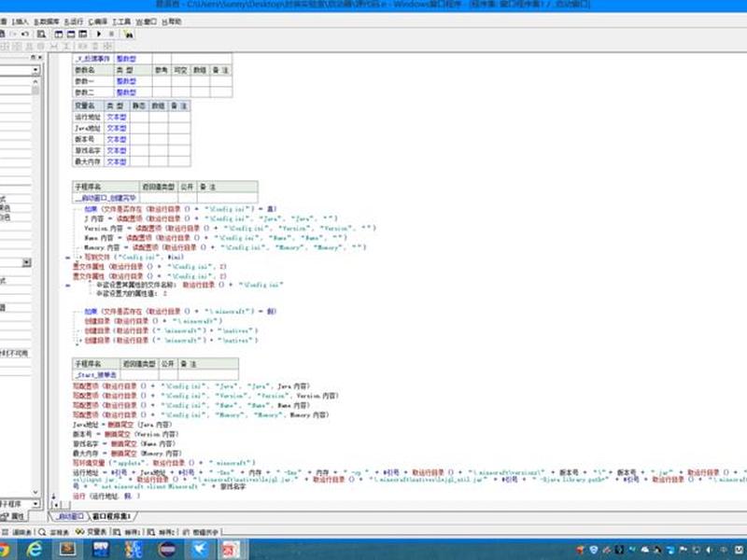Open the 数据库 menu
The height and width of the screenshot is (560, 747).
point(47,21)
